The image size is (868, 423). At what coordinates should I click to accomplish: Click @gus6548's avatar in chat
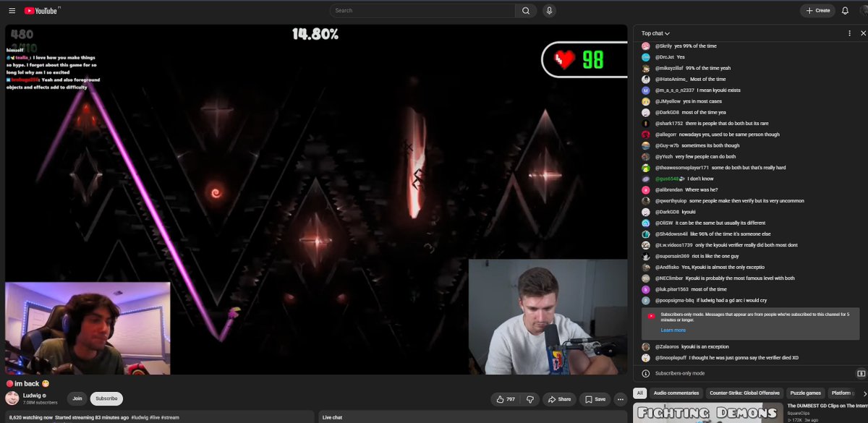pyautogui.click(x=646, y=179)
